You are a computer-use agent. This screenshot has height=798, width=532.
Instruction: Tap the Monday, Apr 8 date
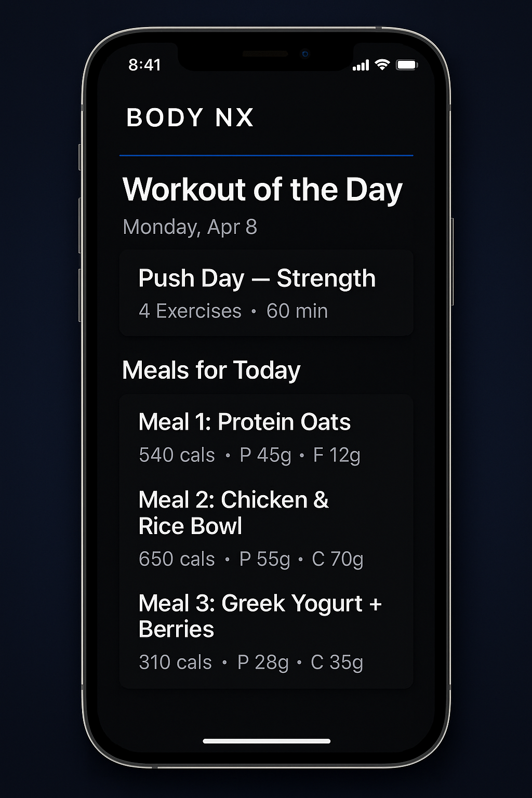tap(190, 227)
